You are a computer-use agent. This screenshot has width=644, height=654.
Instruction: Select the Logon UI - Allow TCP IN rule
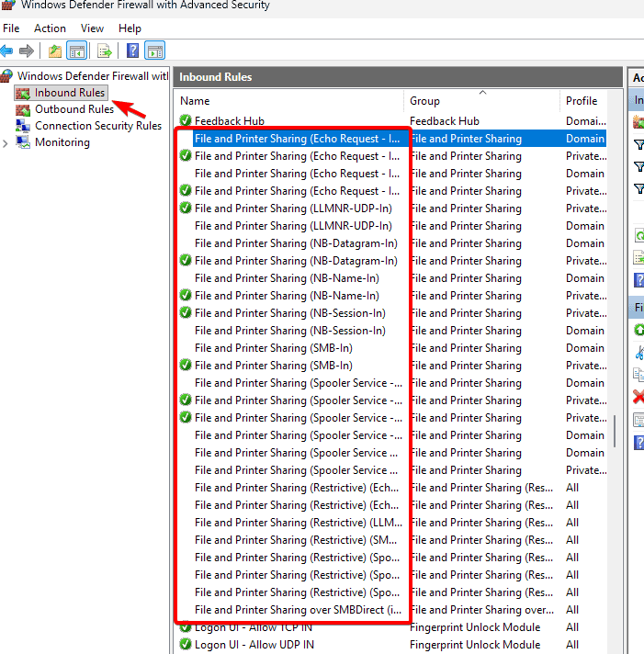click(254, 627)
